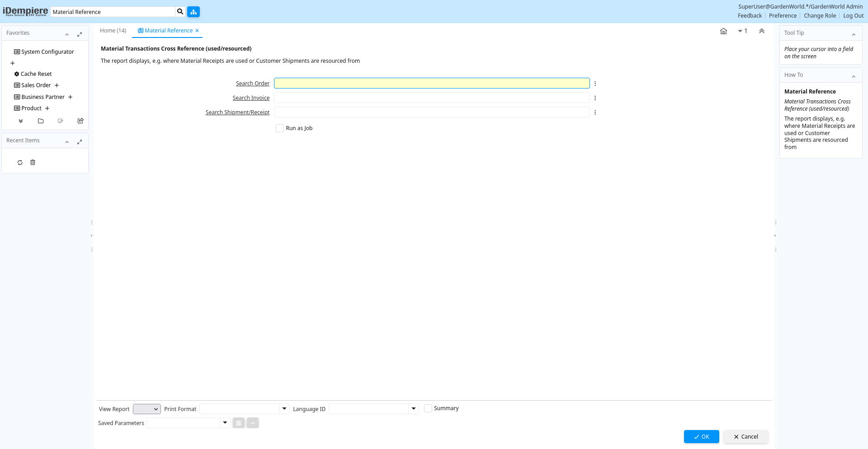Open Business Partner from Favorites

pos(43,97)
